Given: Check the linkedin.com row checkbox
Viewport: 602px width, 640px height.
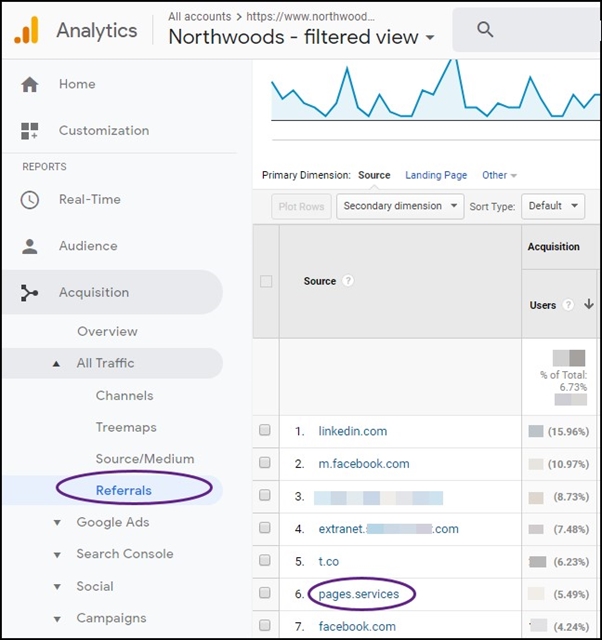Looking at the screenshot, I should click(265, 430).
